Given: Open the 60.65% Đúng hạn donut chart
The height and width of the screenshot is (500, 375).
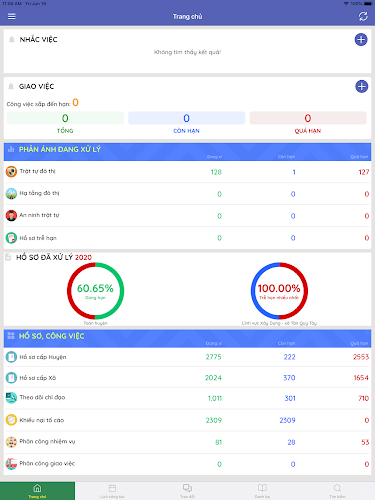Looking at the screenshot, I should click(x=95, y=291).
